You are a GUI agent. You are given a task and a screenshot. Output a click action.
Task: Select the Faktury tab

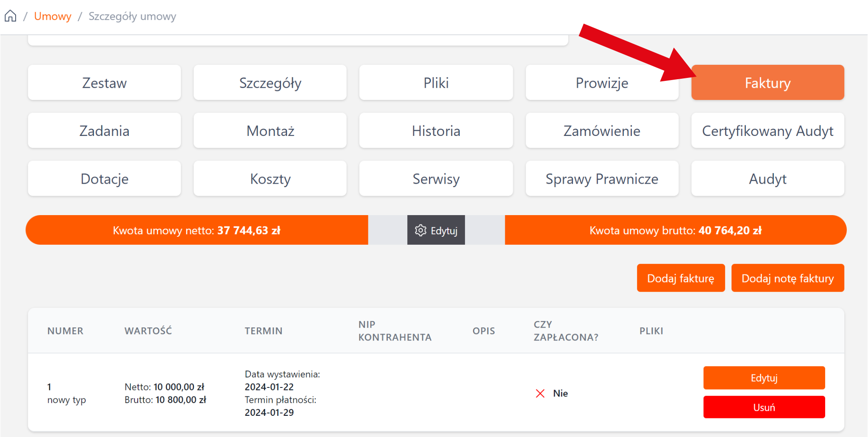767,83
